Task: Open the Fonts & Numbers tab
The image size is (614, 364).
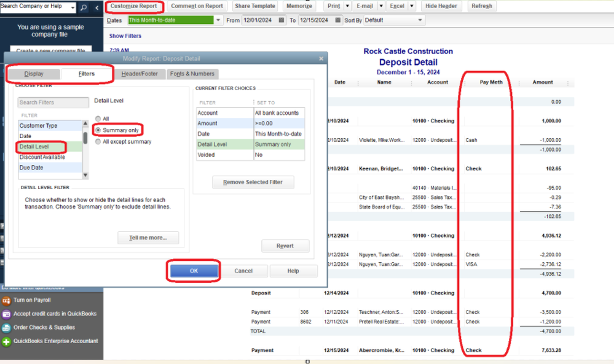Action: pyautogui.click(x=192, y=74)
